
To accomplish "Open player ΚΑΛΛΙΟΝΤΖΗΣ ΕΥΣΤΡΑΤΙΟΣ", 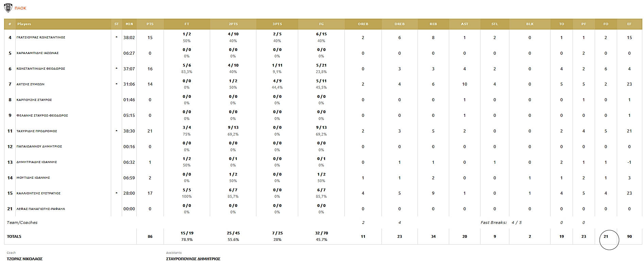I will pyautogui.click(x=38, y=193).
